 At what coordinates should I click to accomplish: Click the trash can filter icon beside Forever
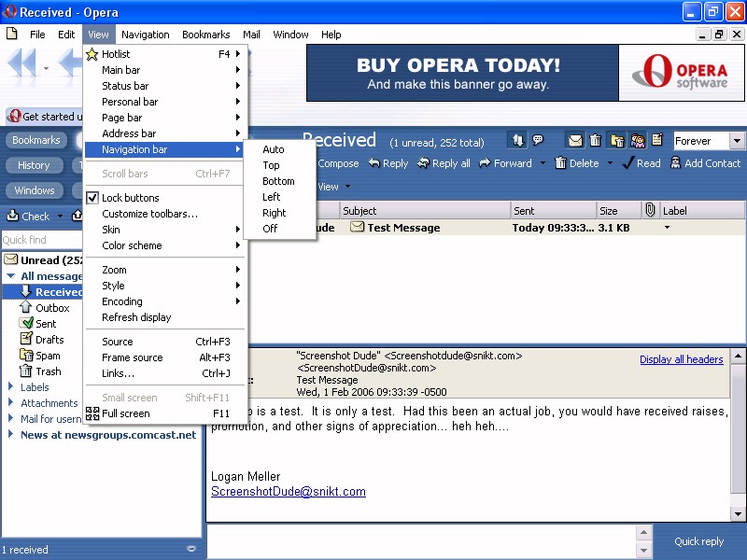596,141
